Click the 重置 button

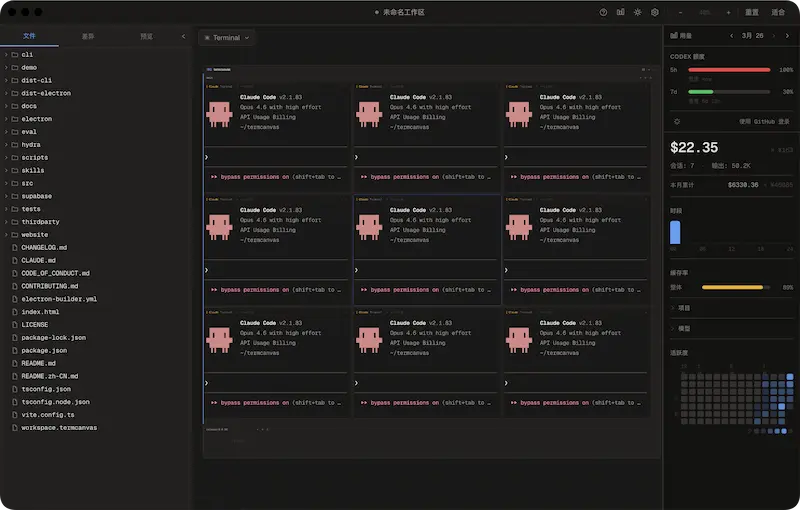coord(752,12)
